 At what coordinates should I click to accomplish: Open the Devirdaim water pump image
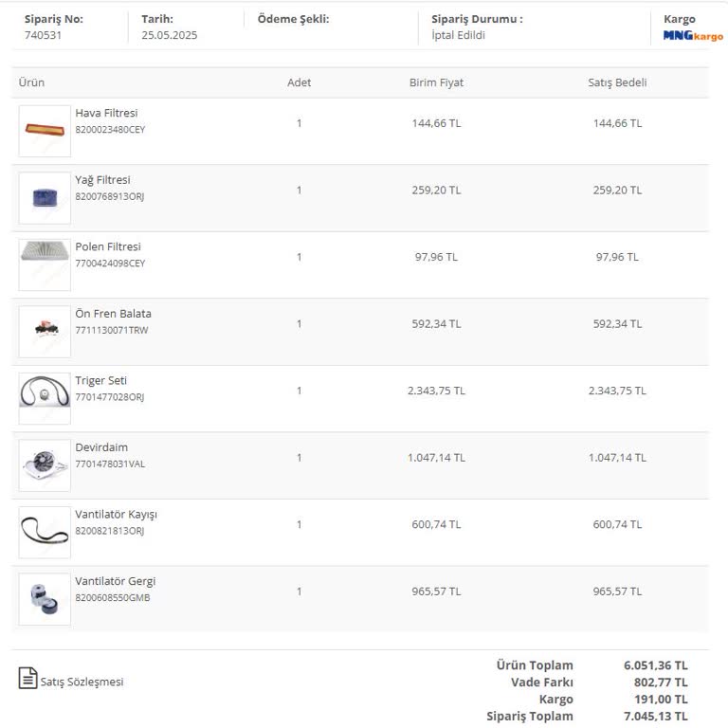tap(45, 464)
